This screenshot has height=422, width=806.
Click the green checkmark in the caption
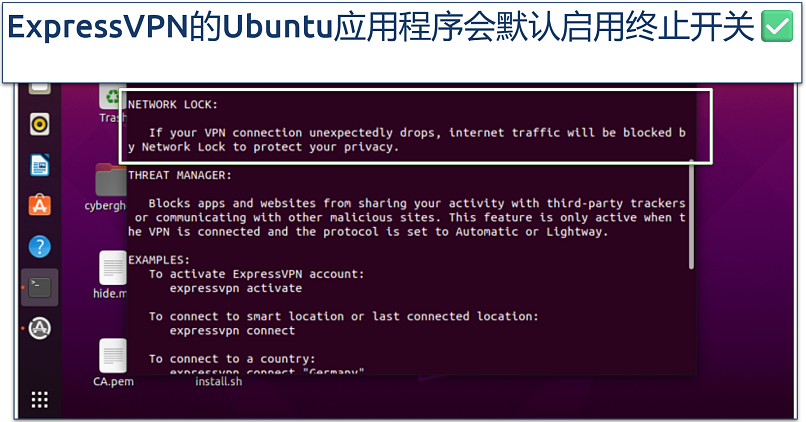[x=777, y=28]
